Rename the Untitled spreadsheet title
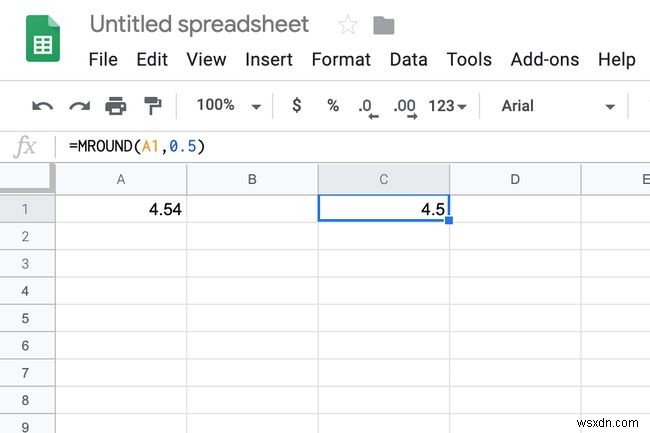Image resolution: width=650 pixels, height=433 pixels. click(199, 25)
